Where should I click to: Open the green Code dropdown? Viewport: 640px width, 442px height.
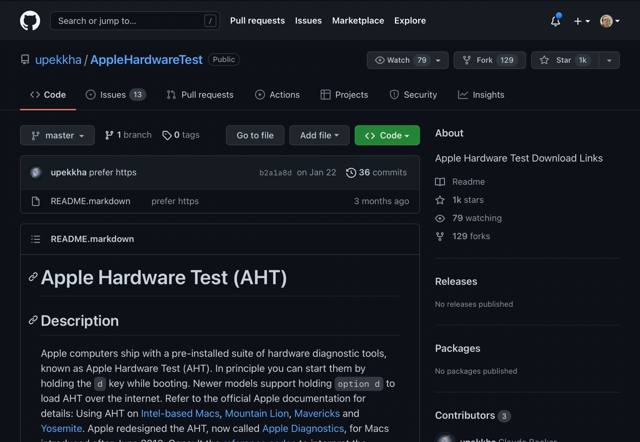(387, 135)
